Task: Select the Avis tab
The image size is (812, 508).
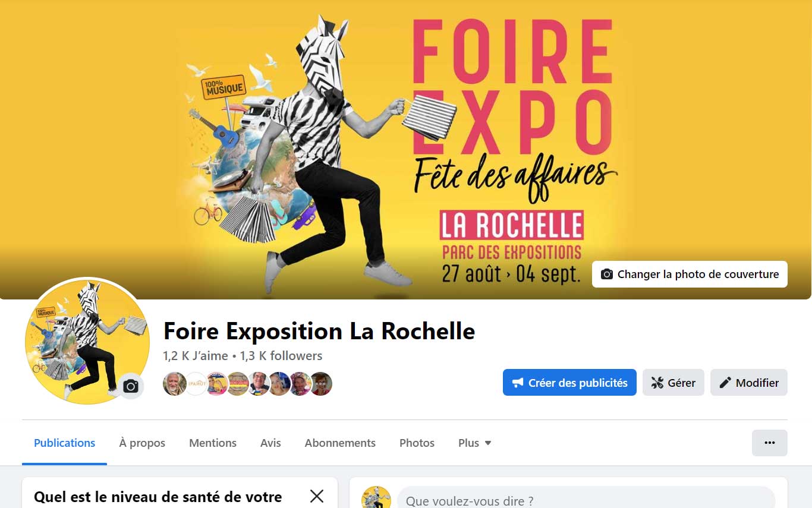Action: 270,443
